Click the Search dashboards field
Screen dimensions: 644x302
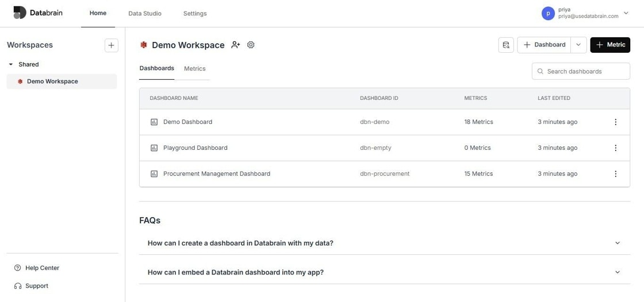point(581,71)
